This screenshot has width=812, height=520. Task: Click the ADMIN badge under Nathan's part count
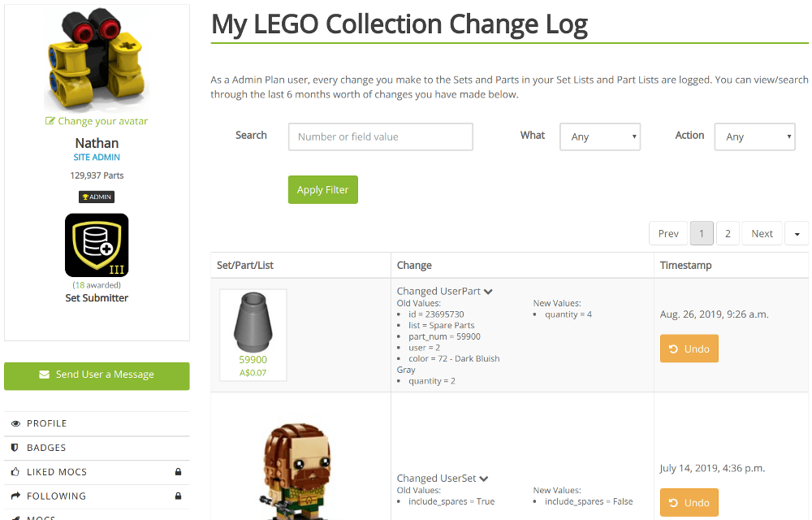[x=96, y=196]
